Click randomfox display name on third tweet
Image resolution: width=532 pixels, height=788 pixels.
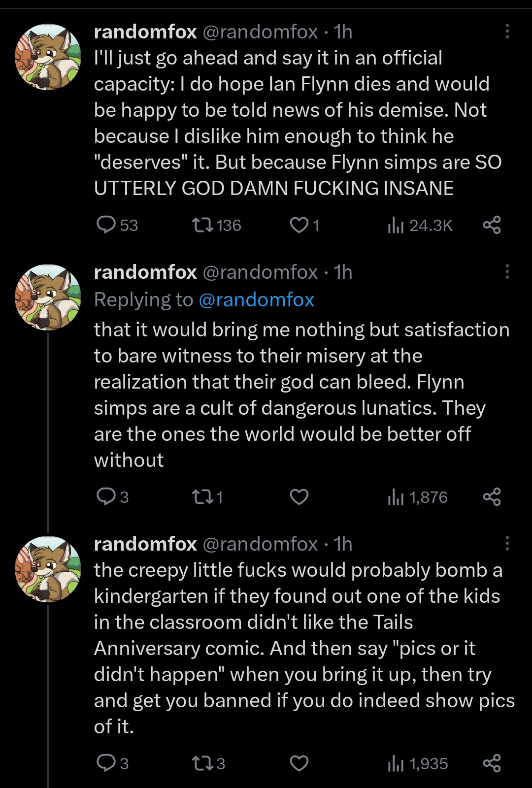click(x=145, y=544)
